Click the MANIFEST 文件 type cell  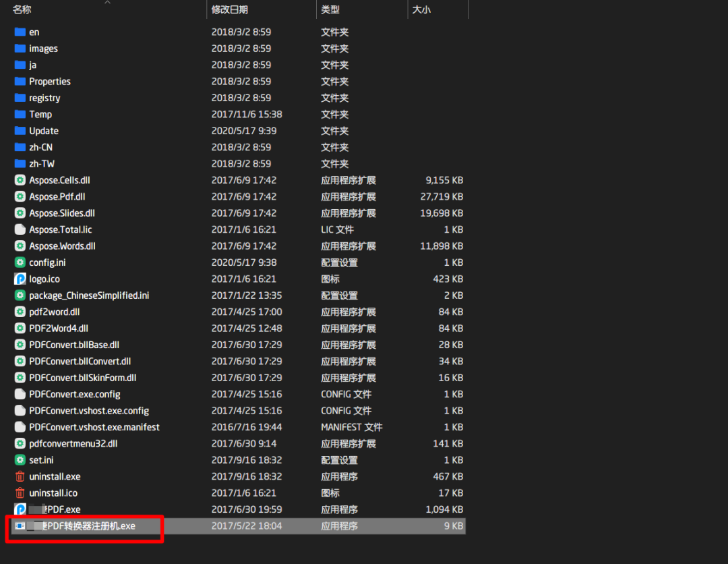[x=351, y=427]
